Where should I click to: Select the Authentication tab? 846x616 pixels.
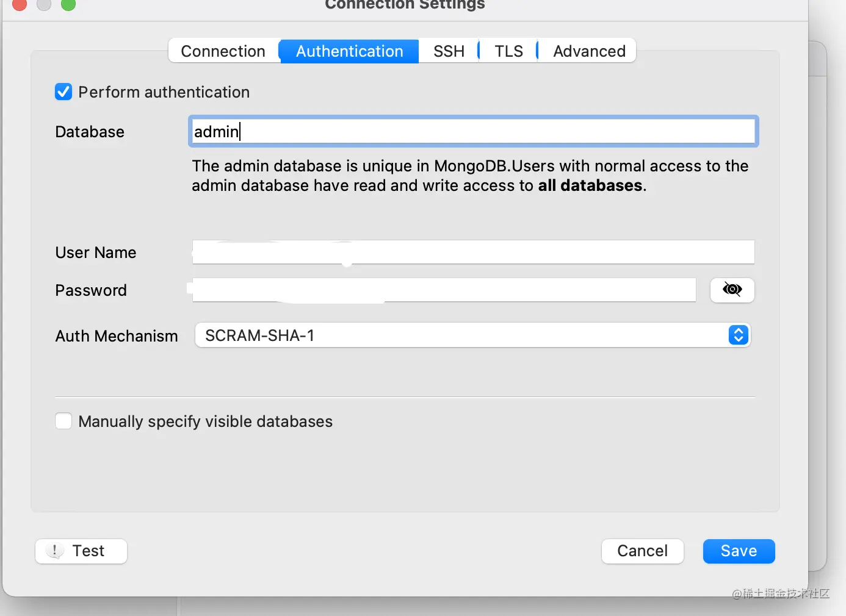pyautogui.click(x=349, y=51)
